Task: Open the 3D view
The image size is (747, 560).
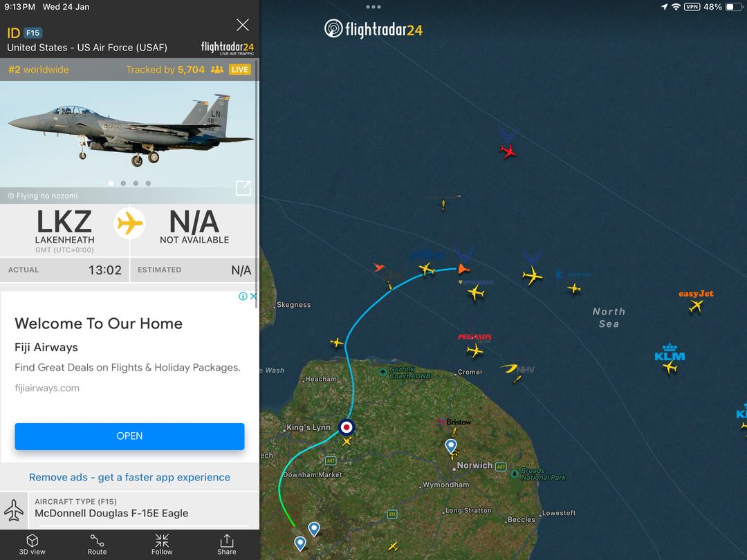Action: (x=32, y=544)
